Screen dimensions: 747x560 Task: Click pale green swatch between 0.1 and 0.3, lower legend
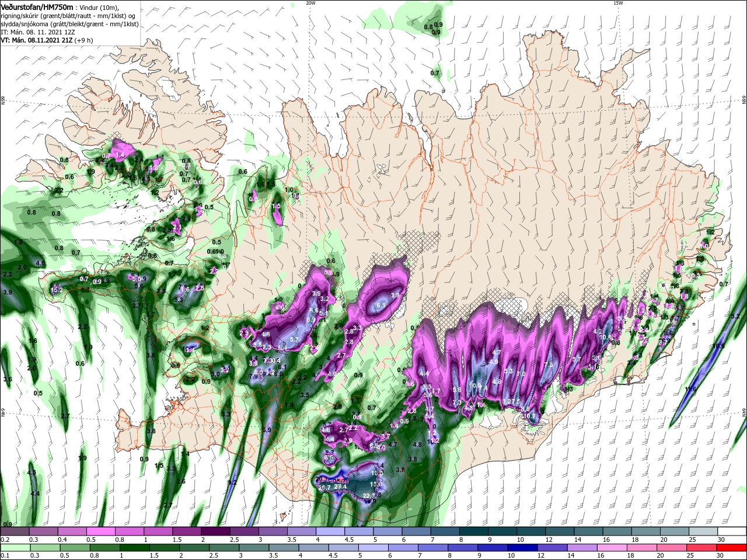15,548
